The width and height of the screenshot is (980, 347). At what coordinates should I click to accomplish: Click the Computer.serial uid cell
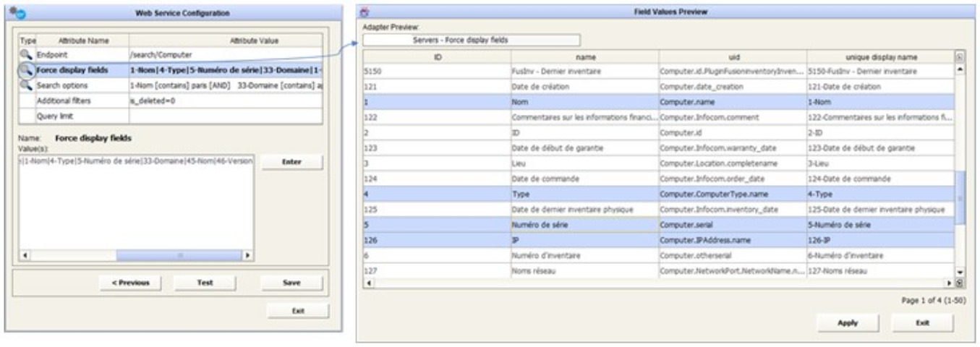[x=732, y=225]
